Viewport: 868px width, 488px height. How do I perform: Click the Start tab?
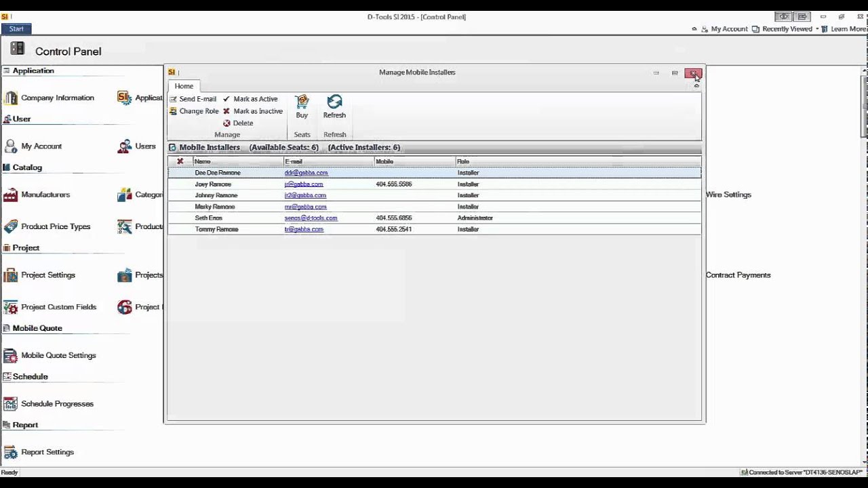16,29
